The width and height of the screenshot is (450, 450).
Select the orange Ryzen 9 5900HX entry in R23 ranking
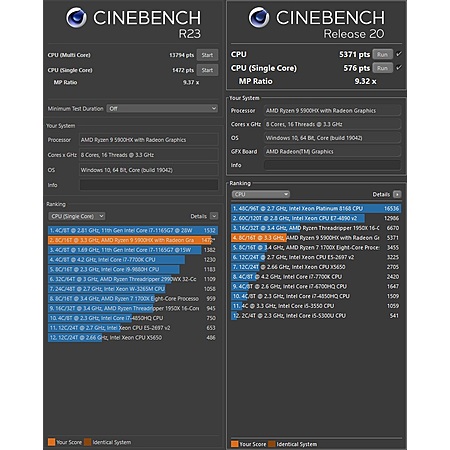pyautogui.click(x=133, y=240)
